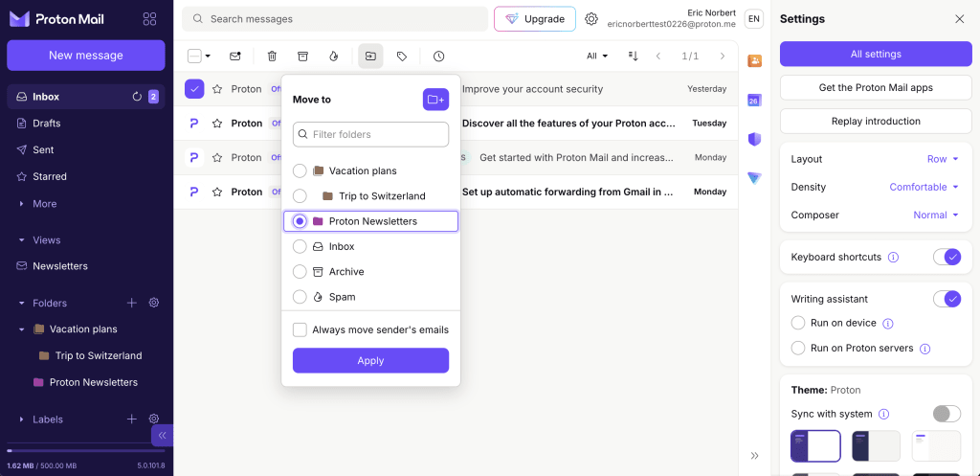Screen dimensions: 980x476
Task: Open Proton VPN side panel icon
Action: pyautogui.click(x=754, y=178)
